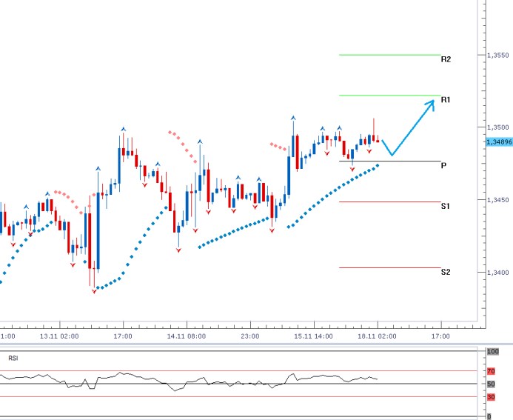Click the 13.11 02:00 time axis label
The image size is (513, 420).
tap(59, 336)
